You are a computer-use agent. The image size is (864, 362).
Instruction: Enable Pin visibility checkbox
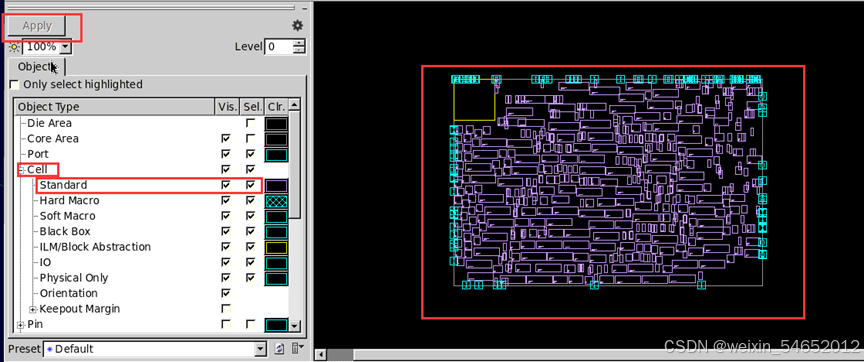coord(225,324)
